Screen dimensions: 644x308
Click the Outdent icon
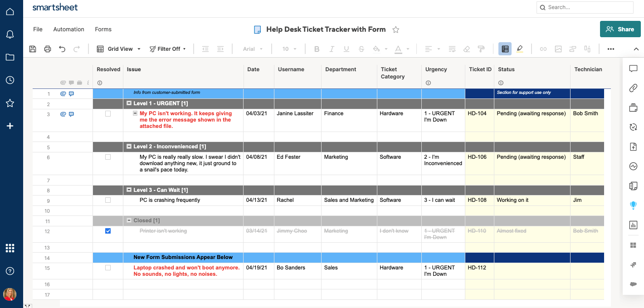click(205, 49)
